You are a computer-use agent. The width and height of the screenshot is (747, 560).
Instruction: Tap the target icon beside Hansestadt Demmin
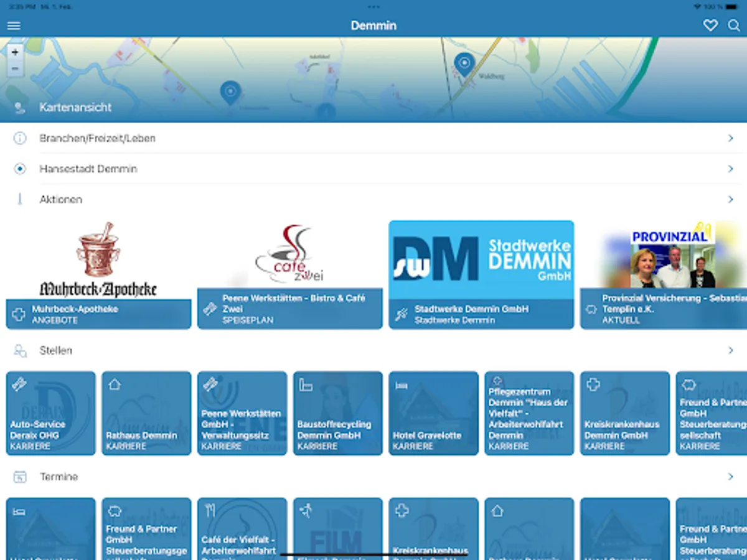[20, 169]
